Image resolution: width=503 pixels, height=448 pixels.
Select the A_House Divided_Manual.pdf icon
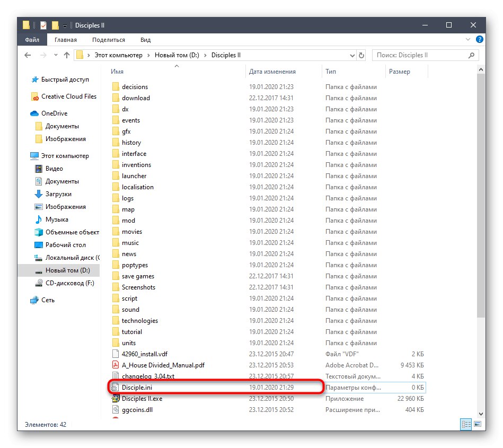tap(115, 365)
